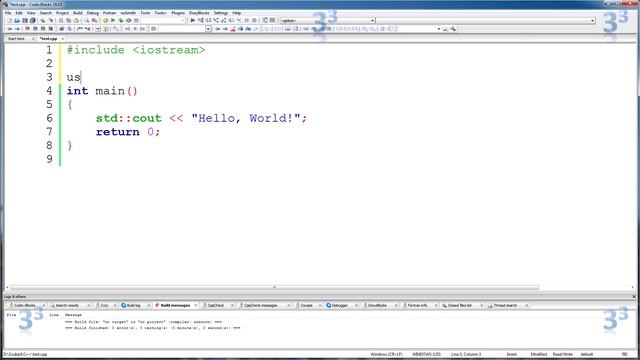
Task: Click the Build and run icon
Action: pyautogui.click(x=121, y=20)
